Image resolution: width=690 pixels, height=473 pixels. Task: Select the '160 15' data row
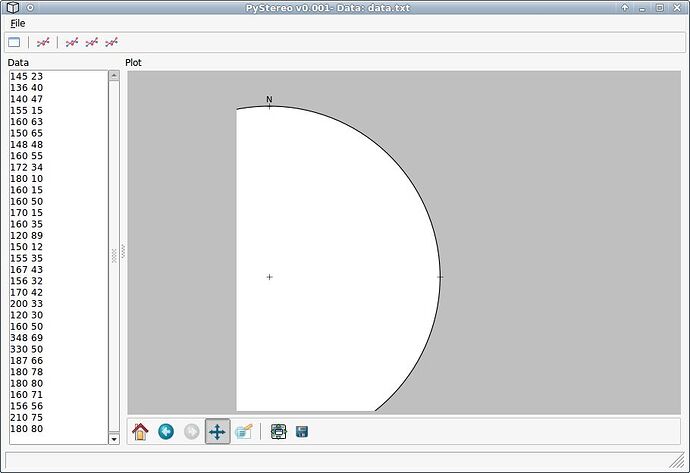pos(59,190)
